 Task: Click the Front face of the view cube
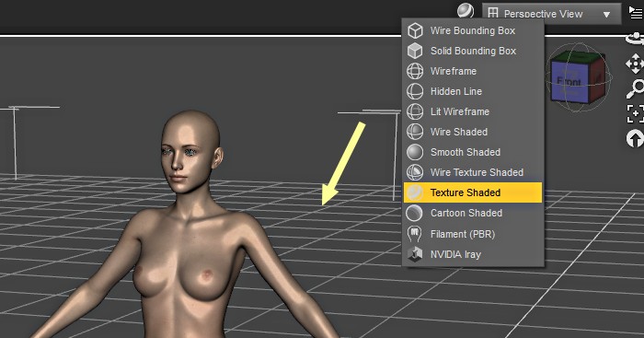pyautogui.click(x=569, y=82)
